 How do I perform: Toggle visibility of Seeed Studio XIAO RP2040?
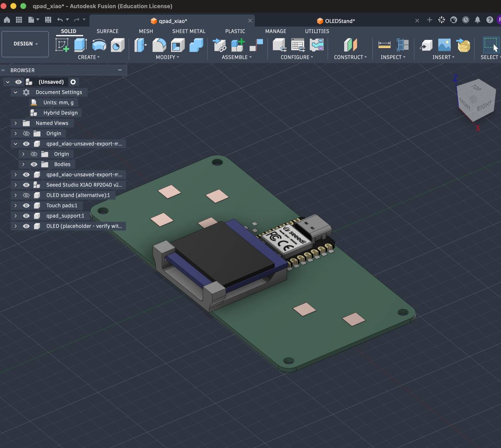(26, 185)
